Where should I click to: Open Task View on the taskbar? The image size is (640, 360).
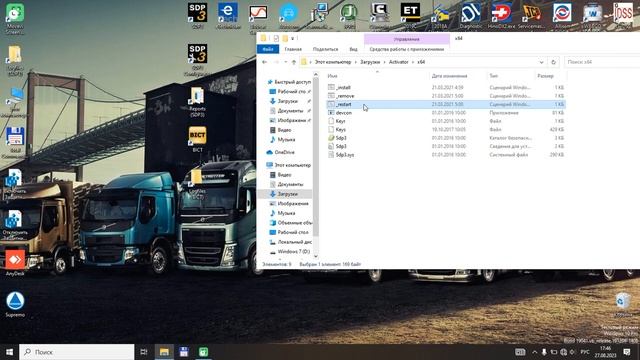144,352
